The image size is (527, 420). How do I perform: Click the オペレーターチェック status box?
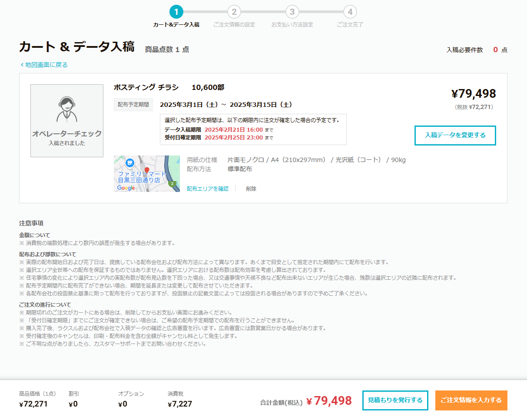[67, 121]
